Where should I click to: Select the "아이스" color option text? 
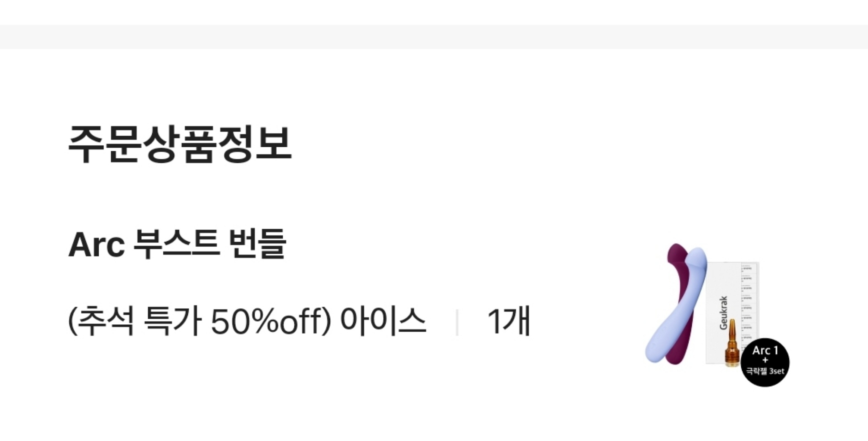point(383,322)
